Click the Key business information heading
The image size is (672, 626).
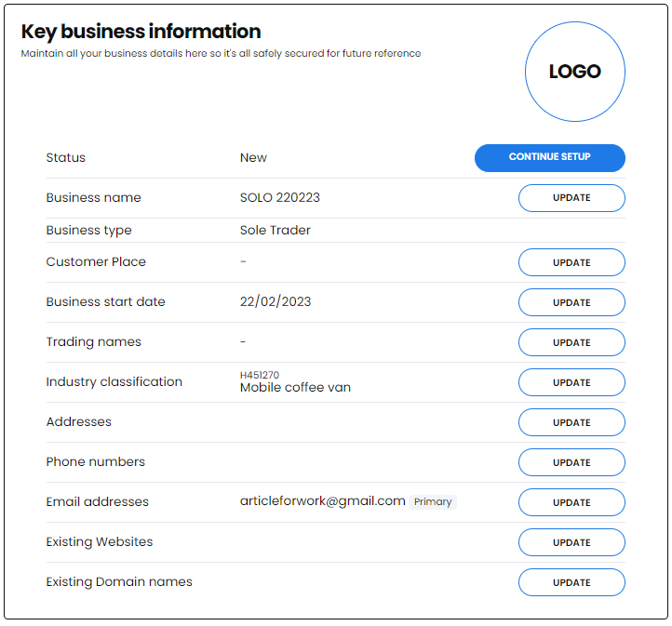click(x=141, y=32)
